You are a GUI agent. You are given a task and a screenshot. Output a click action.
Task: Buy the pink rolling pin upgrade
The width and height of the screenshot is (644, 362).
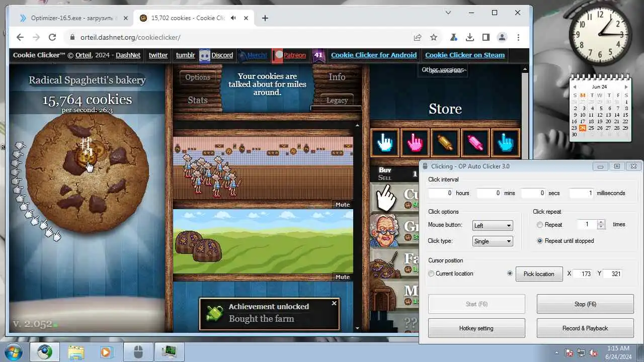[x=475, y=142]
